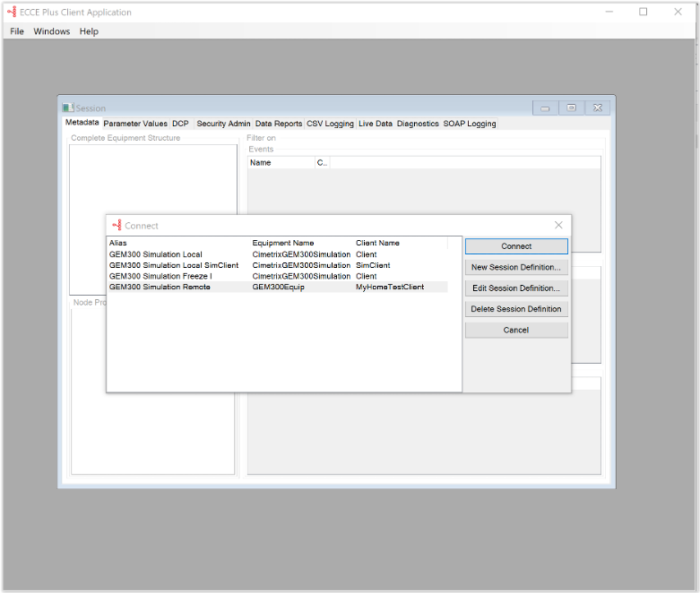
Task: Select GEM300 Simulation Remote session
Action: (x=160, y=287)
